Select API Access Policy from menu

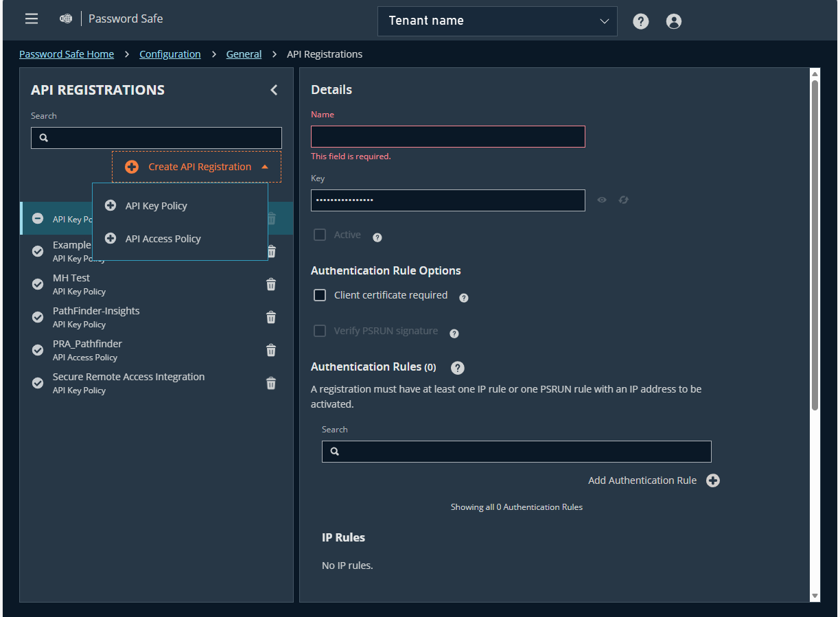(x=180, y=239)
